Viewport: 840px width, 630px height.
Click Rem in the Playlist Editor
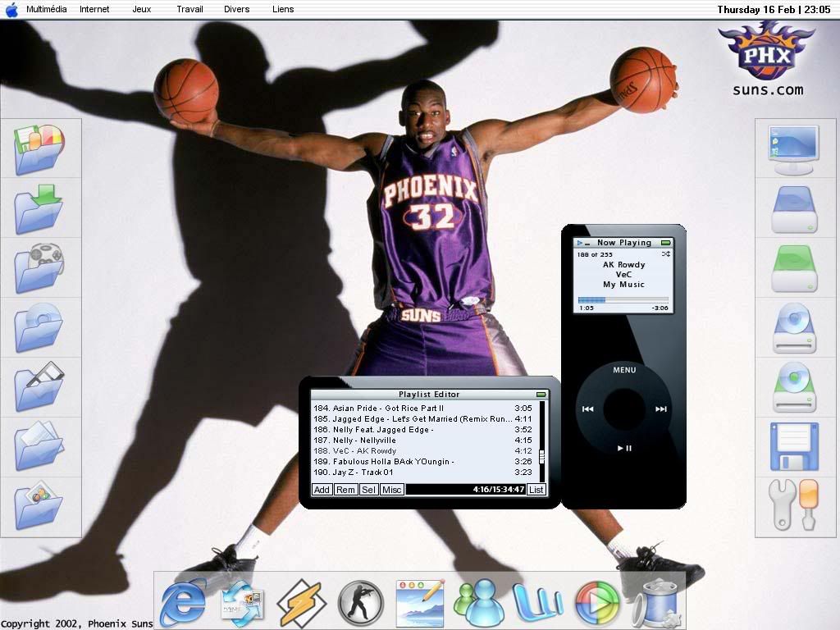click(x=345, y=490)
